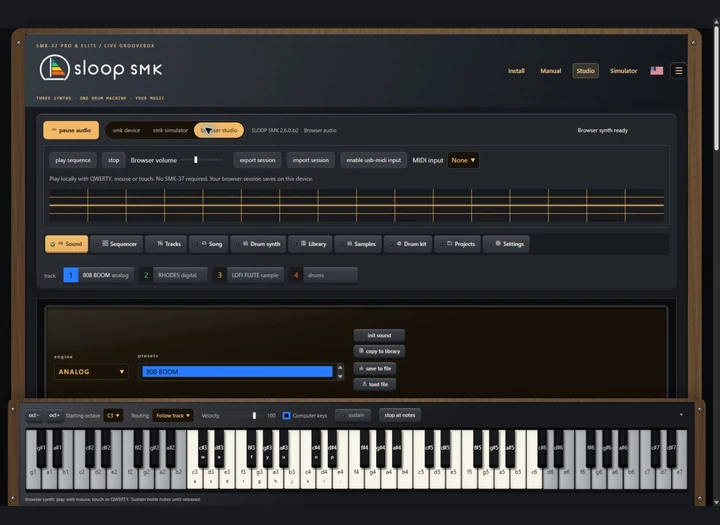The height and width of the screenshot is (525, 720).
Task: Open the Simulator page
Action: [624, 71]
